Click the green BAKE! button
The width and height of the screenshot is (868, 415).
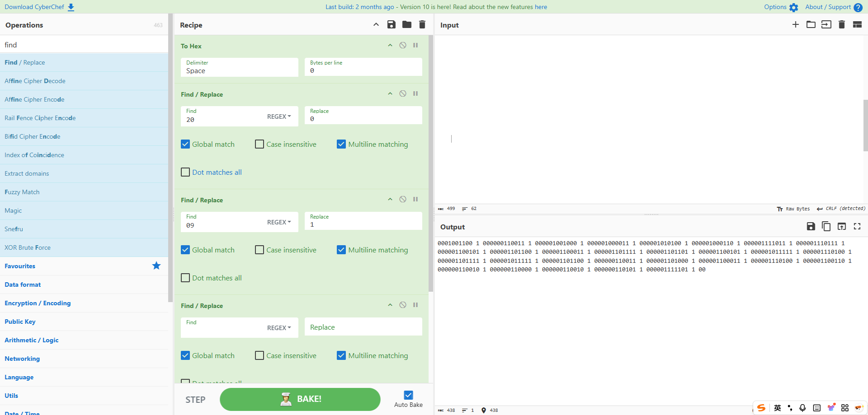300,399
